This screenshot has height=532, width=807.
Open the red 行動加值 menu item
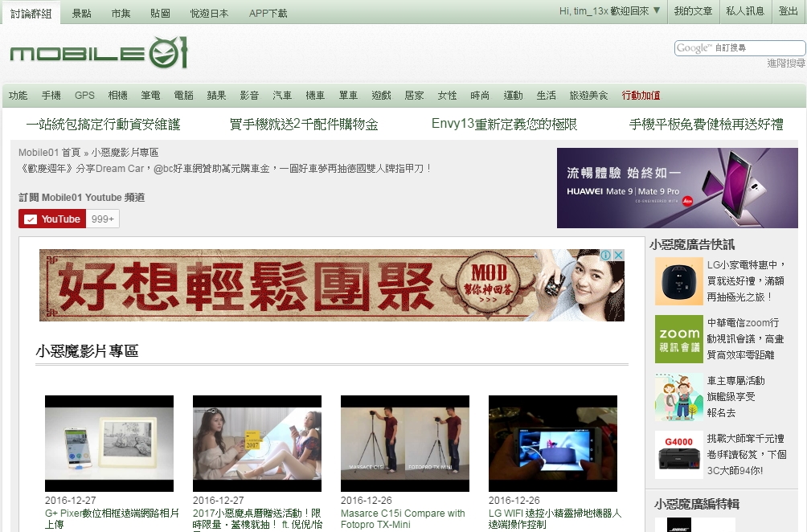pyautogui.click(x=641, y=95)
